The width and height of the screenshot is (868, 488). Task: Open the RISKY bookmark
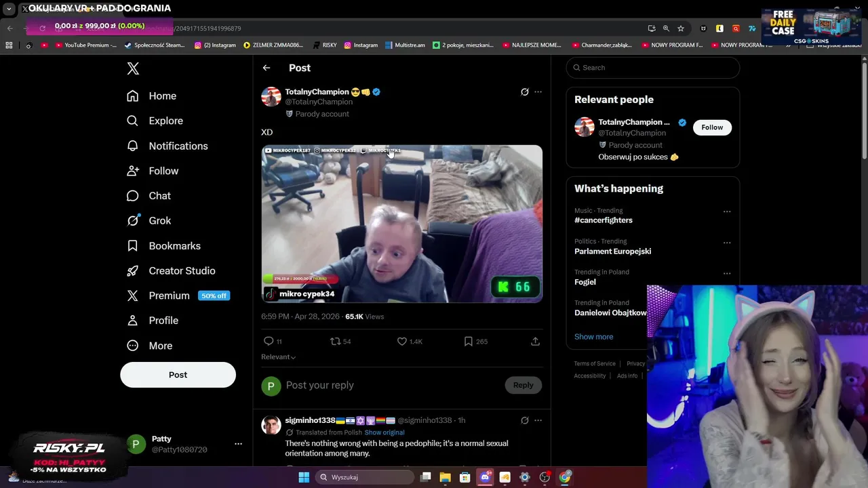pos(324,45)
